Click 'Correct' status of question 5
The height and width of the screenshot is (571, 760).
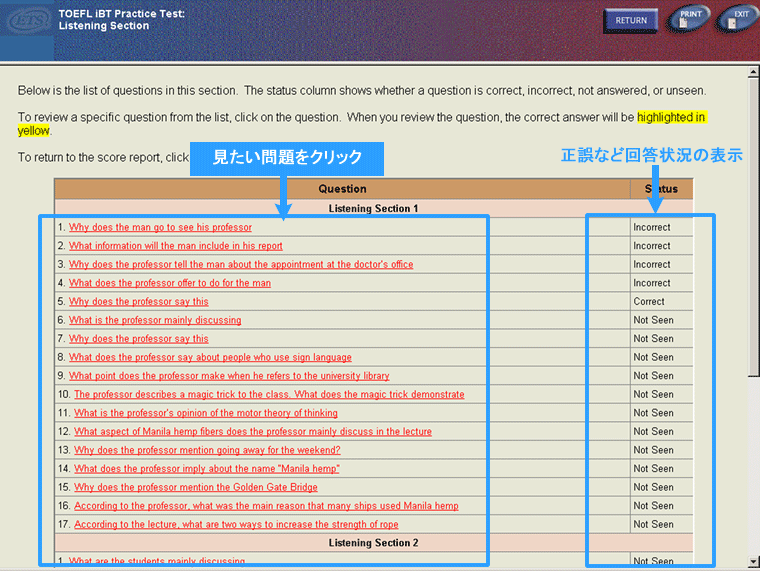click(649, 301)
